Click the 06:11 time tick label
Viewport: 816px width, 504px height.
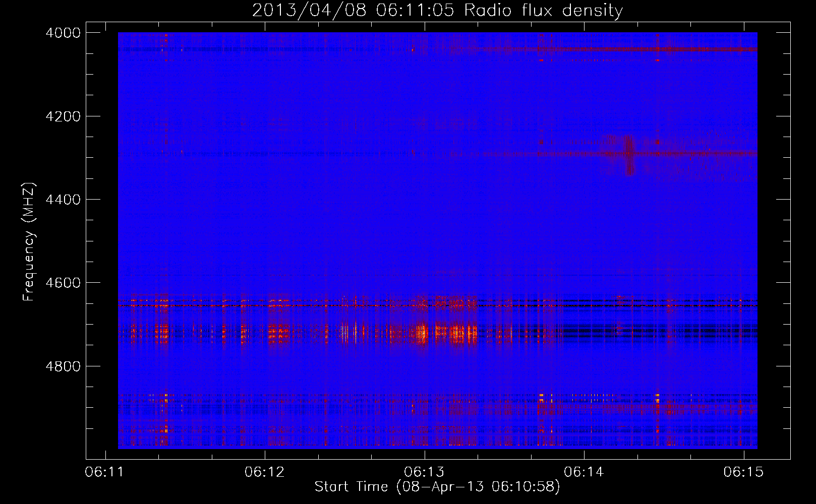tap(105, 472)
